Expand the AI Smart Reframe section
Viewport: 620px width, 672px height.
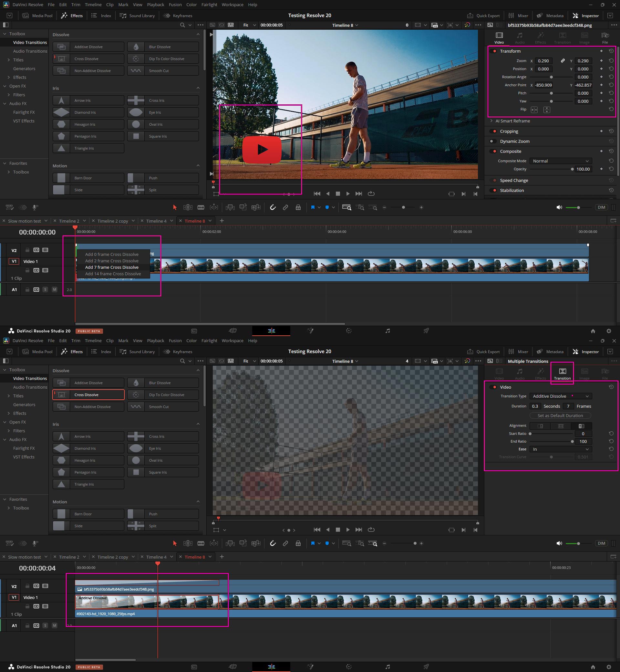click(x=491, y=121)
